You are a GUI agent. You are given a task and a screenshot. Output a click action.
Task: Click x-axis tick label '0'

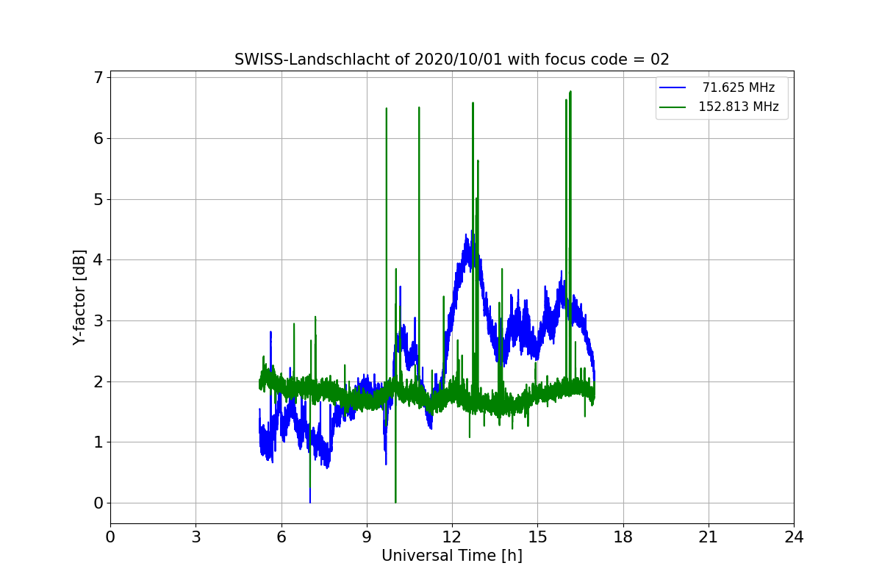[x=110, y=537]
